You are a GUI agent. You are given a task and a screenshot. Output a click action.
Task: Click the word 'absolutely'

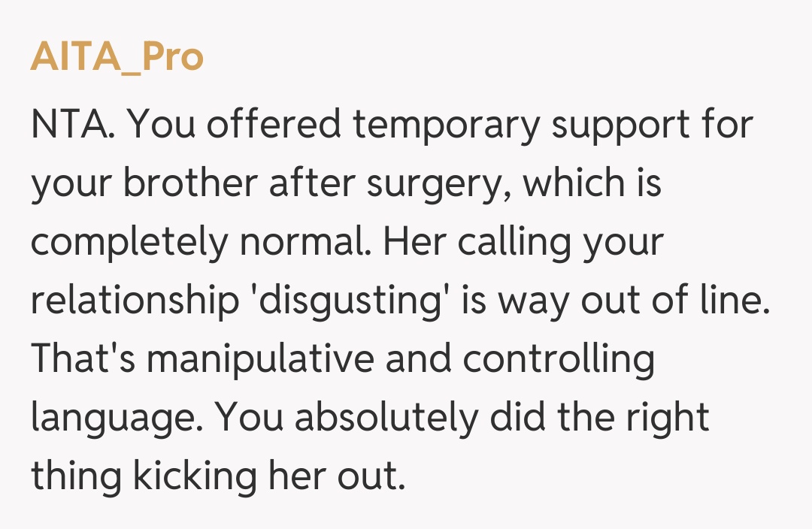[x=386, y=418]
